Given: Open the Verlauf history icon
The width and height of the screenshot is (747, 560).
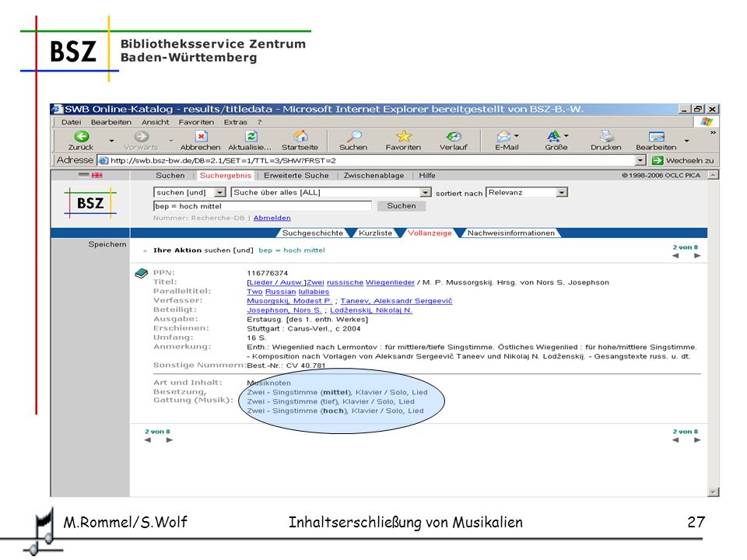Looking at the screenshot, I should (454, 137).
